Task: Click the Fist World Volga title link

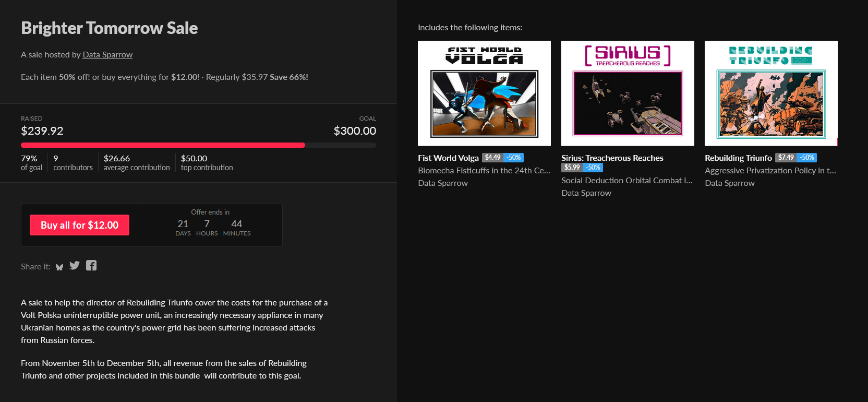Action: pos(448,158)
